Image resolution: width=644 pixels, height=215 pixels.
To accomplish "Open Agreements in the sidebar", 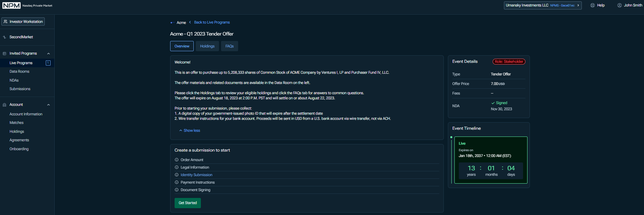I will pos(19,140).
